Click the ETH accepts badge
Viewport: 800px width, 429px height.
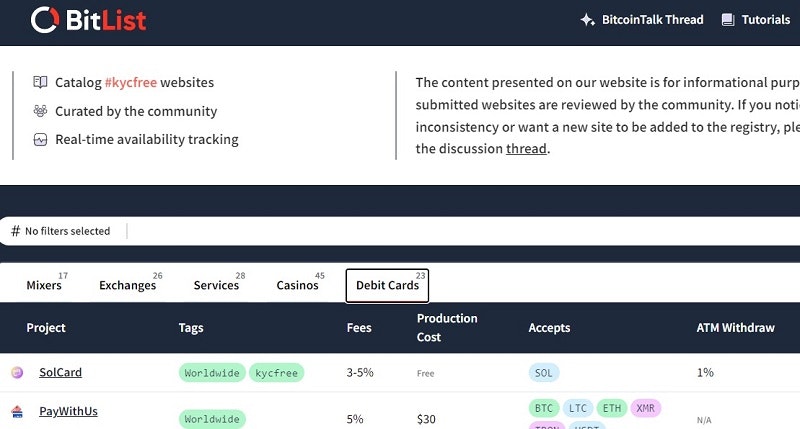[x=612, y=408]
